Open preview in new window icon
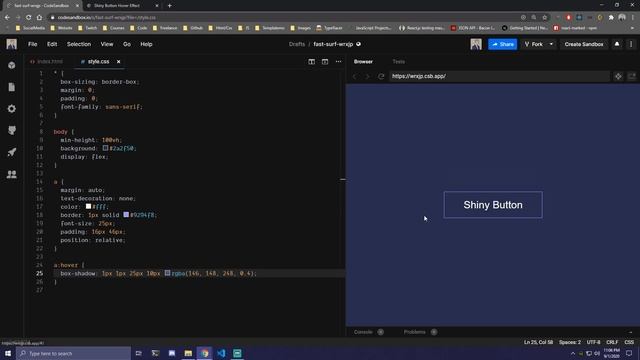The image size is (640, 360). tap(631, 76)
